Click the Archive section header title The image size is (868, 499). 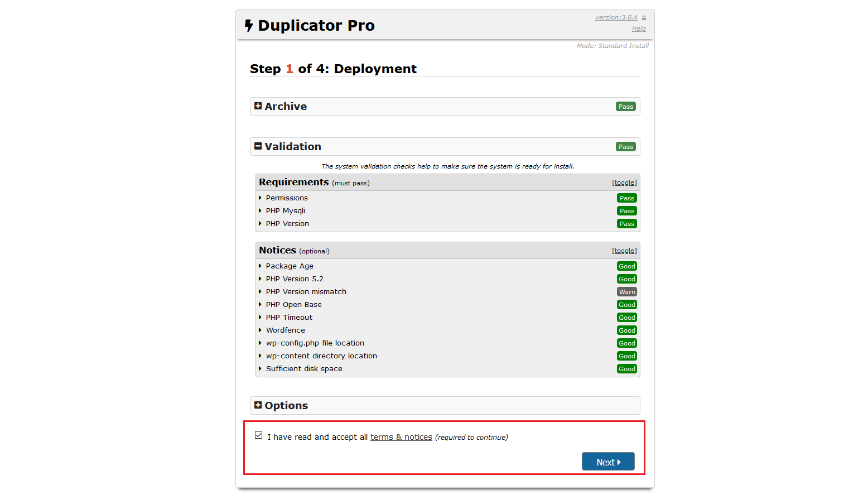[x=286, y=107]
